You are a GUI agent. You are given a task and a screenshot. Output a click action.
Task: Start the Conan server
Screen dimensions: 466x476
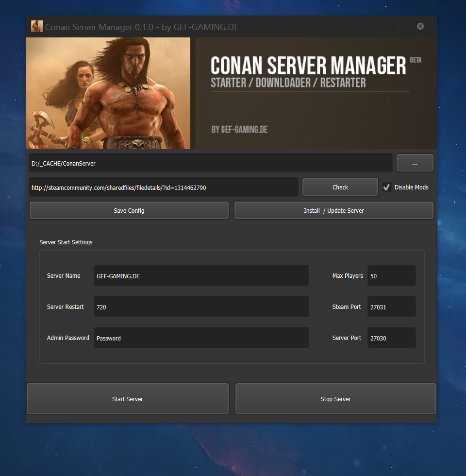click(127, 398)
